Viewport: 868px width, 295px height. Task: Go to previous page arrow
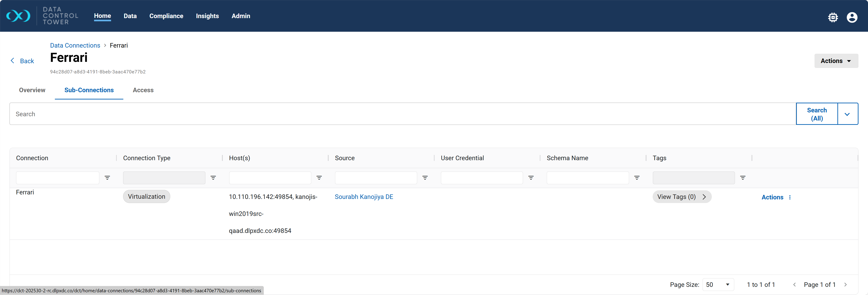pos(794,285)
